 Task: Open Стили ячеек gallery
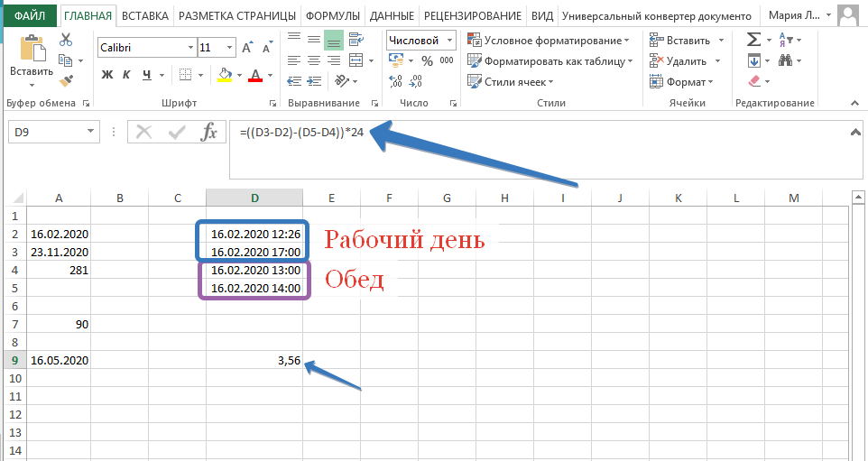(511, 82)
